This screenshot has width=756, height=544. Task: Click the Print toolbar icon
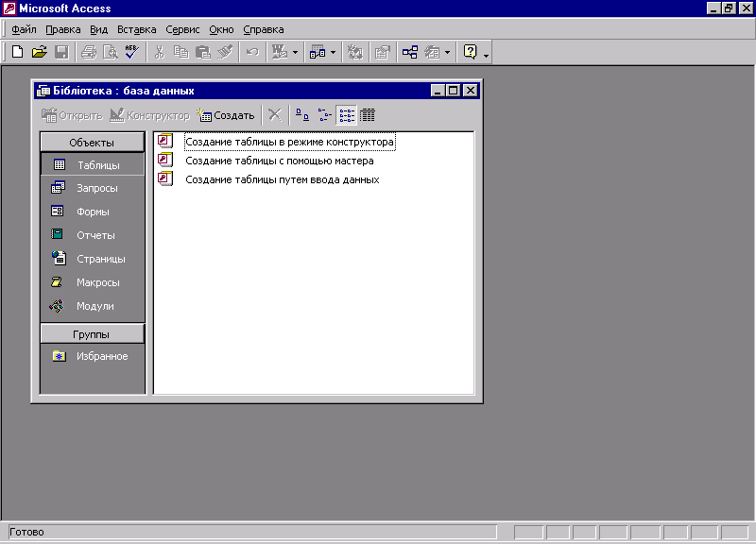click(89, 52)
